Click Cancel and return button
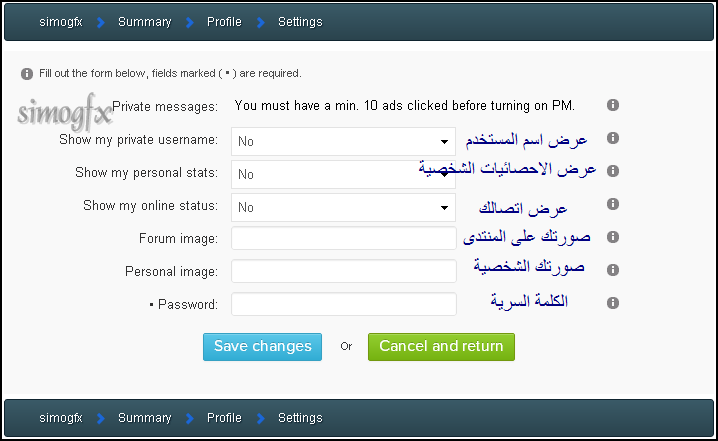 [441, 347]
